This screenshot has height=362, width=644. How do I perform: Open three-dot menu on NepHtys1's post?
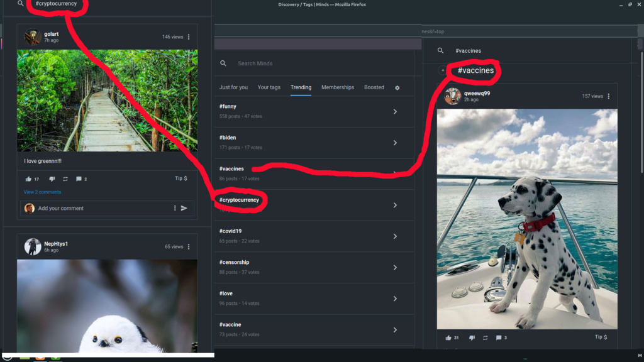click(189, 247)
